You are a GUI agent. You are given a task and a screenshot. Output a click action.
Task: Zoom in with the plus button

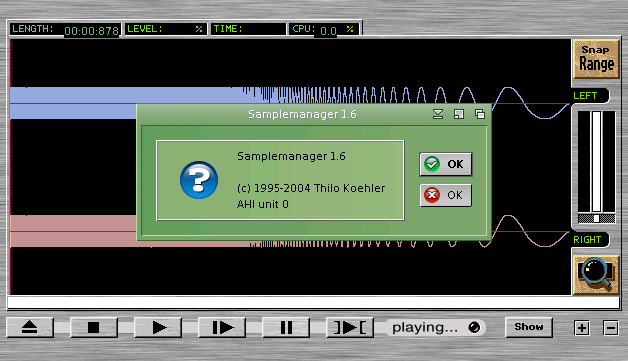pyautogui.click(x=582, y=328)
